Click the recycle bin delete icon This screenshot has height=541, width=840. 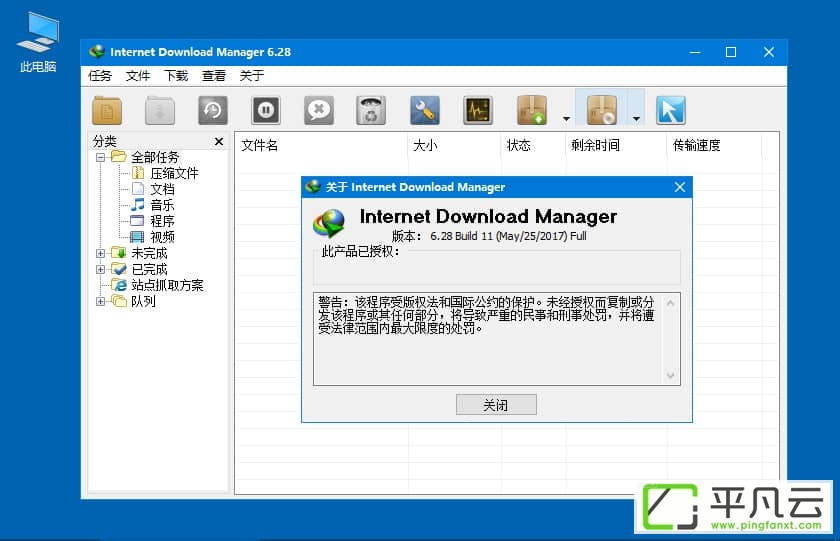click(371, 110)
